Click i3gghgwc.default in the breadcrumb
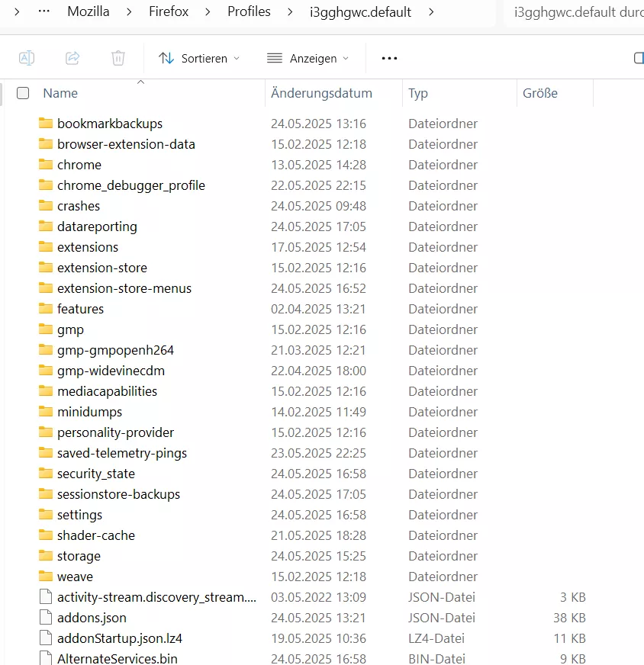This screenshot has width=644, height=665. (360, 12)
